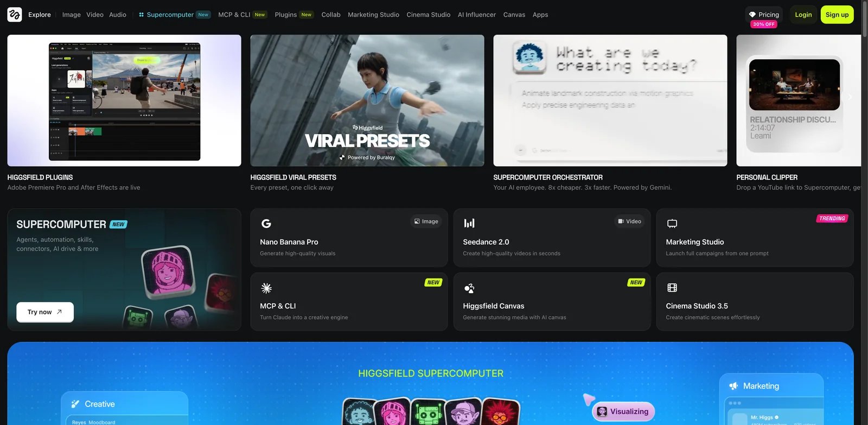The image size is (868, 425).
Task: Click the Video tag on Seedance card
Action: 629,221
